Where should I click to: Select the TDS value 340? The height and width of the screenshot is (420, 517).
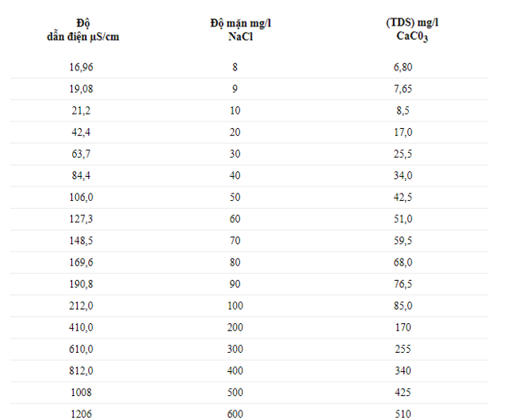pyautogui.click(x=403, y=370)
